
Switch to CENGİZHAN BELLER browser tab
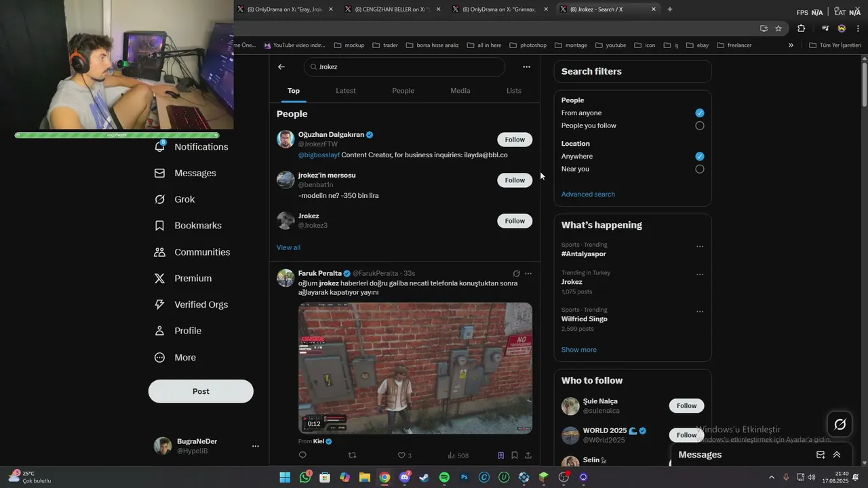pyautogui.click(x=393, y=9)
